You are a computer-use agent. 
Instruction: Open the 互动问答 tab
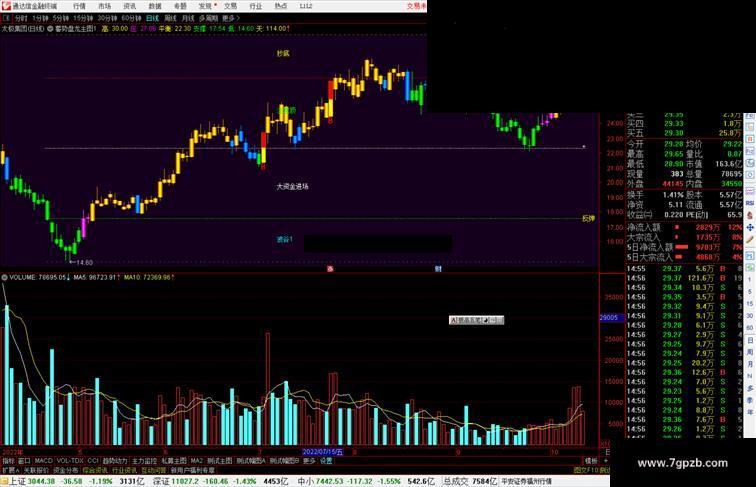pos(154,470)
